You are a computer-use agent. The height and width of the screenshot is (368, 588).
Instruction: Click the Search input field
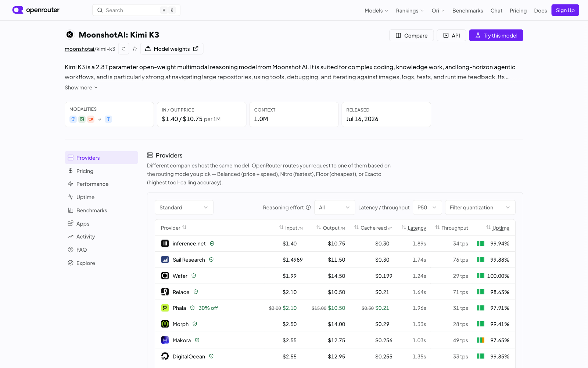tap(136, 10)
